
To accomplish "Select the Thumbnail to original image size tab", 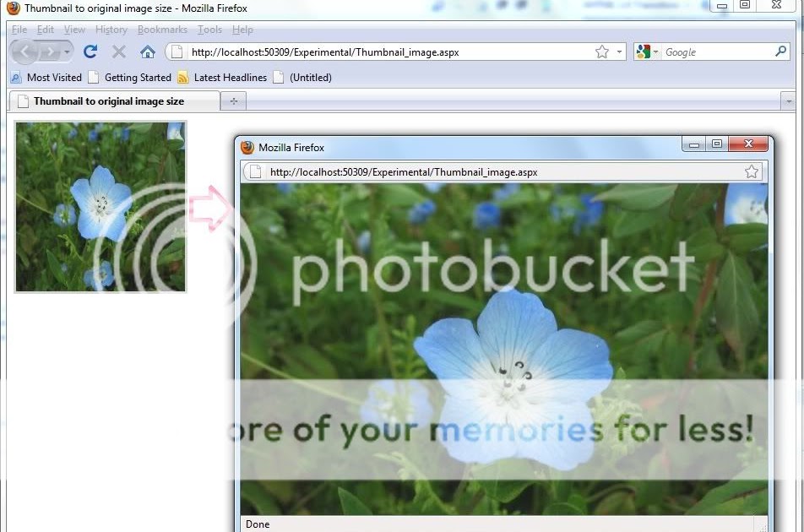I will (x=114, y=101).
